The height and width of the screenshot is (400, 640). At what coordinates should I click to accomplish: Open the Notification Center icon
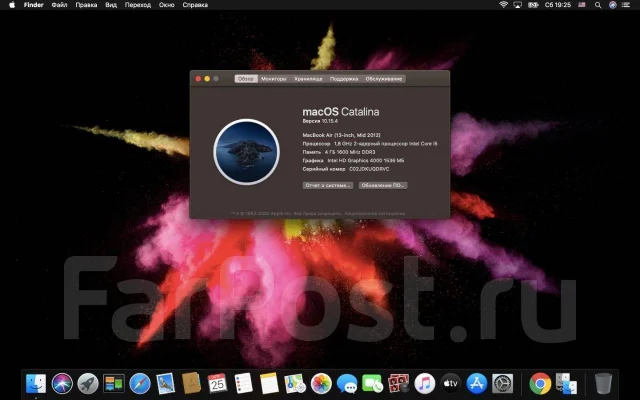coord(627,5)
